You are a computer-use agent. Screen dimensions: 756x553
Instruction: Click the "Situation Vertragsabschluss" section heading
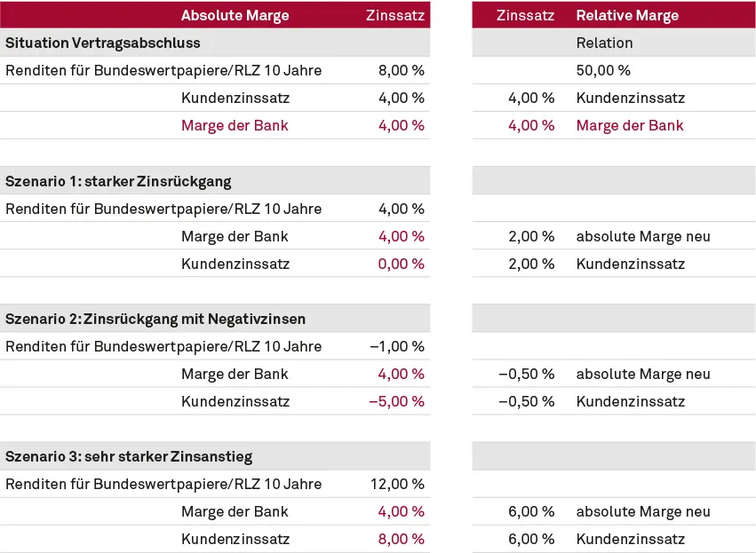pyautogui.click(x=103, y=43)
